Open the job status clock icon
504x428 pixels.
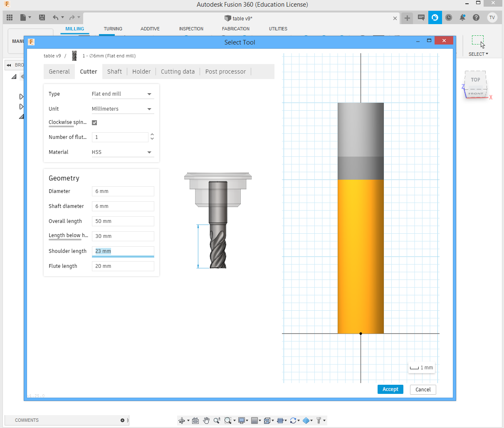[449, 17]
